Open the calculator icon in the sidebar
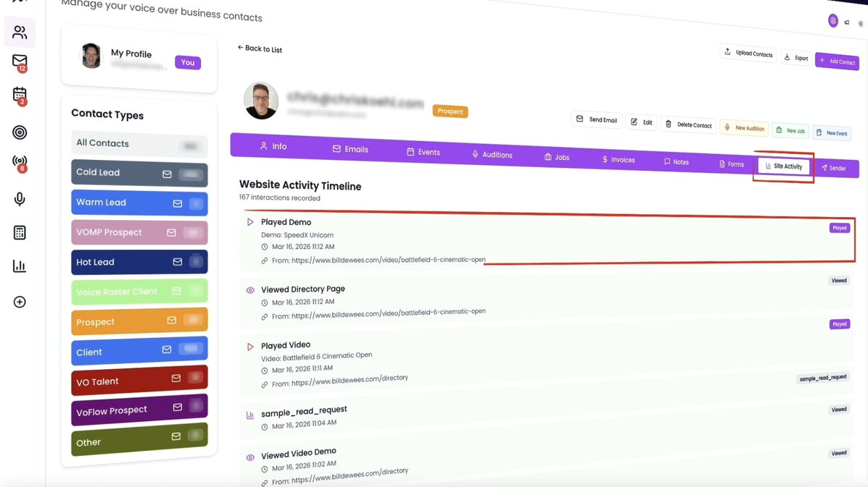The width and height of the screenshot is (868, 487). pos(20,232)
